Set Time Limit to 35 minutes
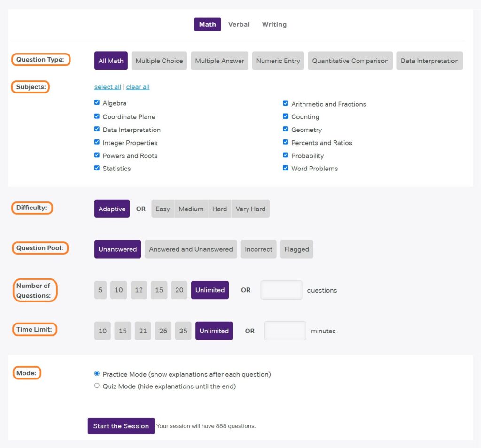 (183, 331)
